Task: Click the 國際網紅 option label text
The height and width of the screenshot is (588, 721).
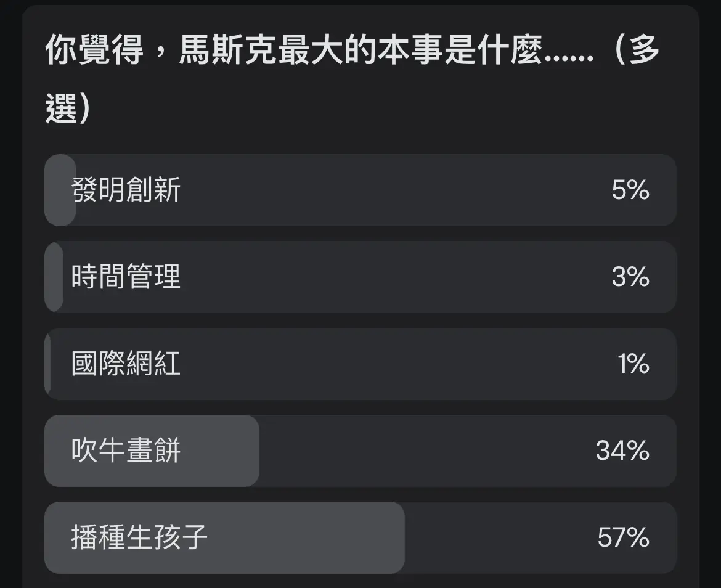Action: (123, 364)
